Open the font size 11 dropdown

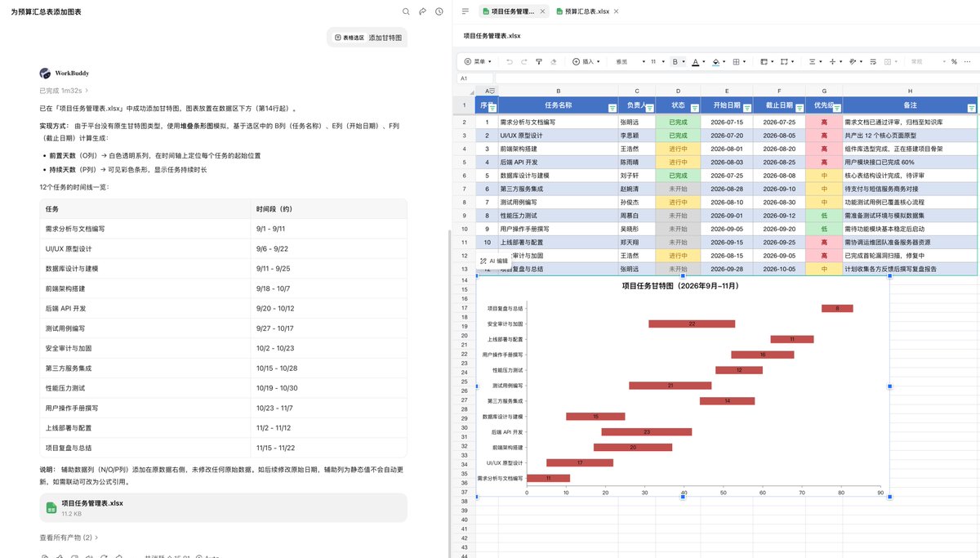tap(657, 61)
